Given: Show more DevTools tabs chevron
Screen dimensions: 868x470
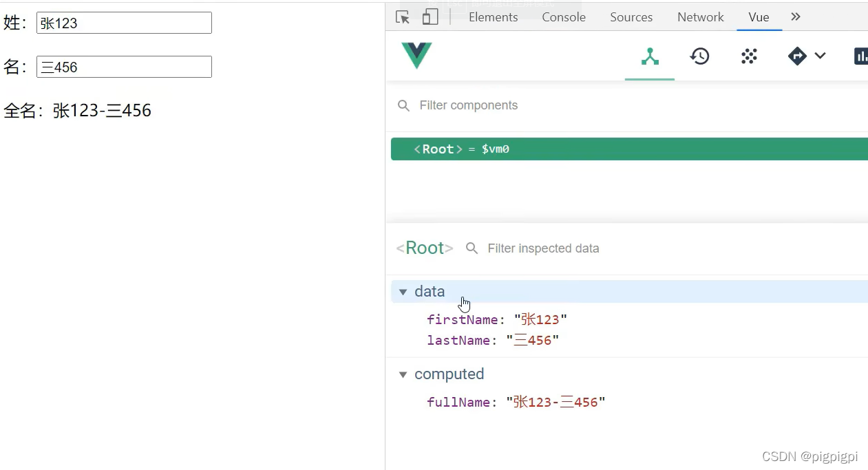Looking at the screenshot, I should click(796, 17).
